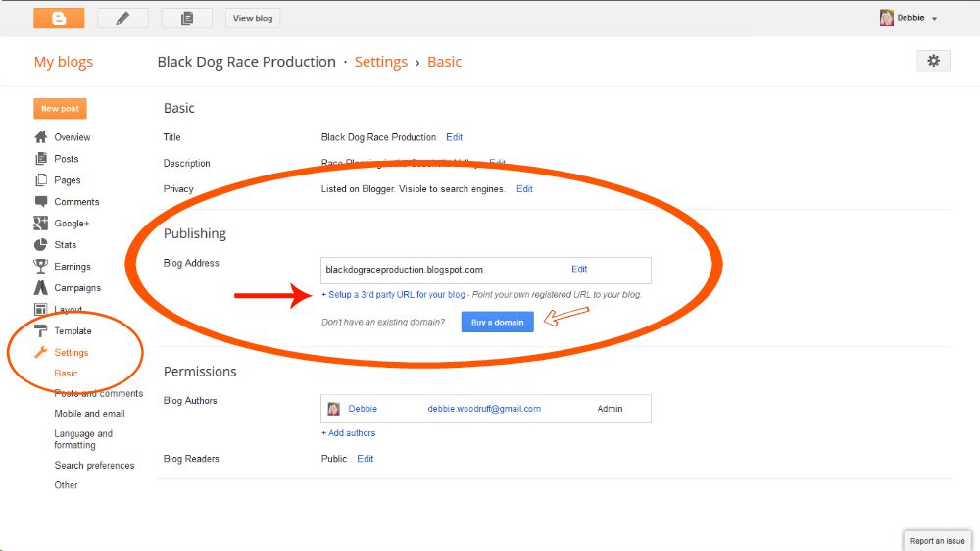Click the Layout sidebar icon
Screen dimensions: 980x551
(x=40, y=309)
